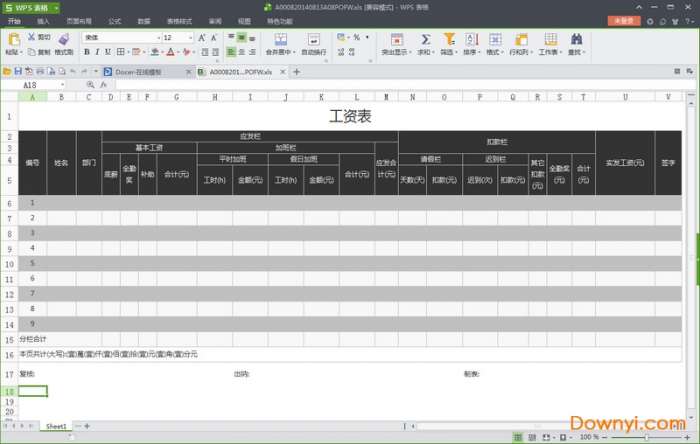Open the font name combo box
Image resolution: width=700 pixels, height=444 pixels.
(x=122, y=37)
